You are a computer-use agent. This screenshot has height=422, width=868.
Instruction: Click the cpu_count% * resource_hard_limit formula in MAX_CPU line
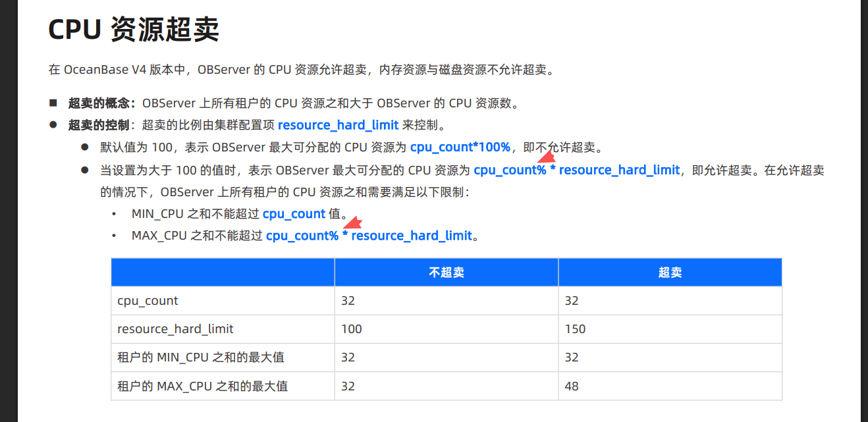369,236
